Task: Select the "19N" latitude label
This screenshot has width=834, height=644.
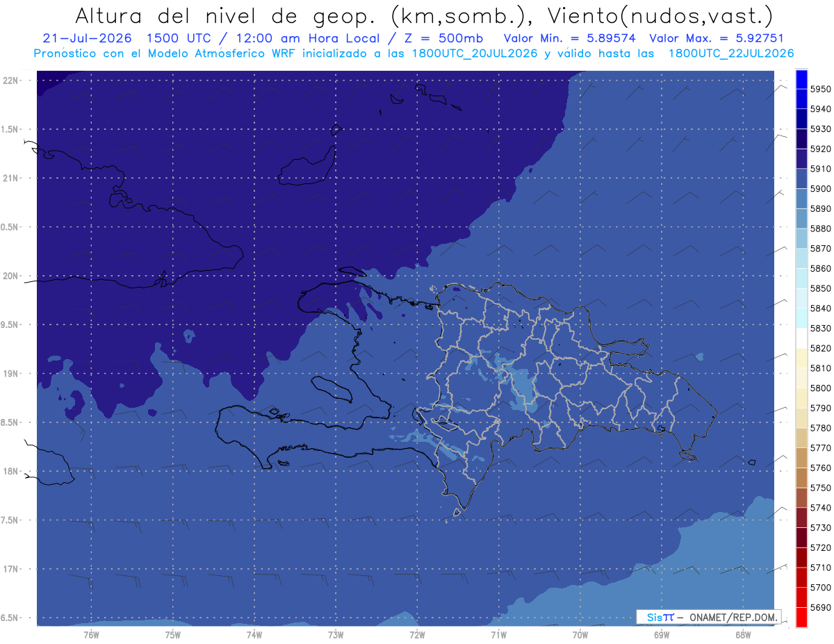Action: click(10, 373)
